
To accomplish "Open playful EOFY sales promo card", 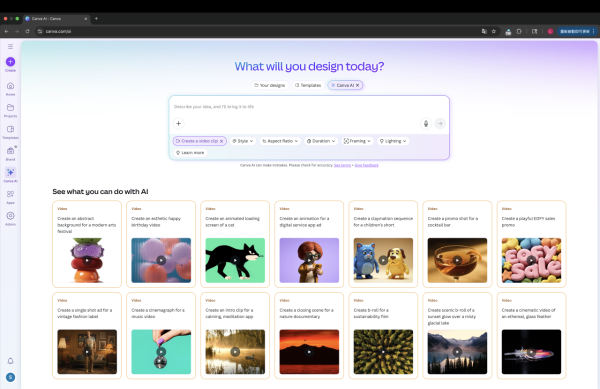I will (x=532, y=244).
